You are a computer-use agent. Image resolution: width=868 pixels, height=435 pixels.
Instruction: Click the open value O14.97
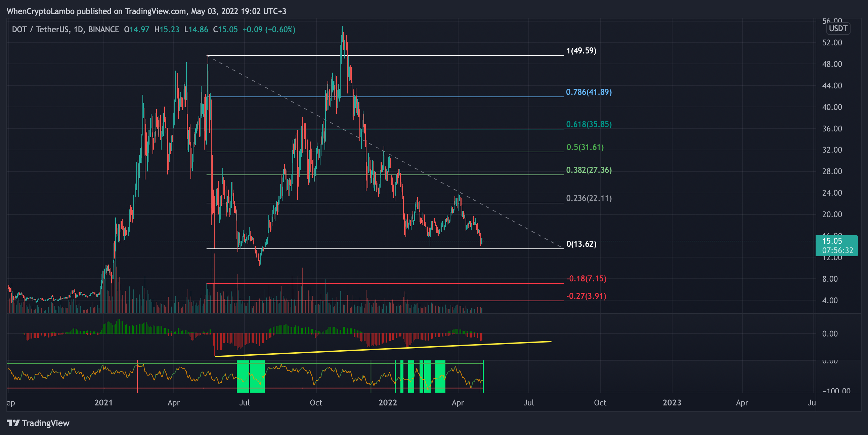pos(136,30)
